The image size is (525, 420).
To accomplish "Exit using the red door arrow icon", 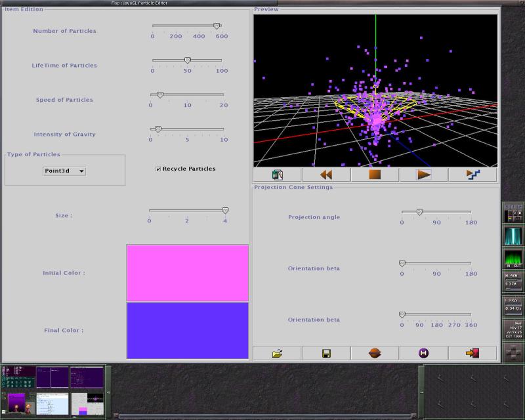I will pyautogui.click(x=472, y=353).
